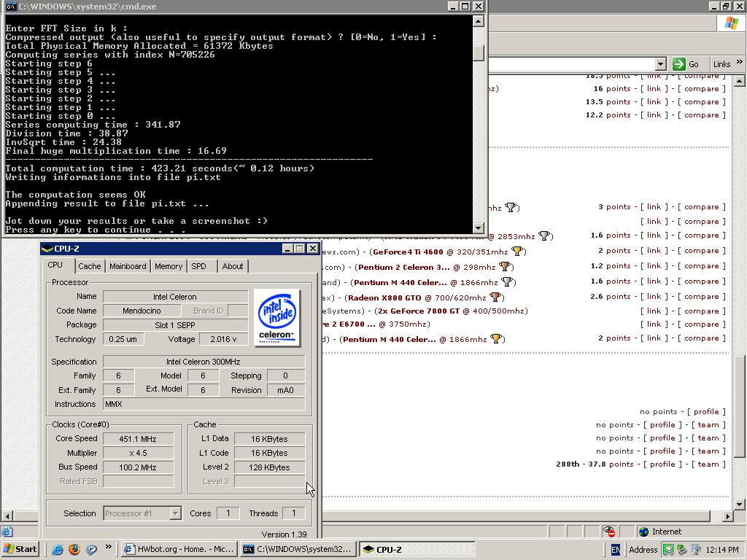Viewport: 747px width, 560px height.
Task: Click the Voltage 2.016 v value
Action: point(223,339)
